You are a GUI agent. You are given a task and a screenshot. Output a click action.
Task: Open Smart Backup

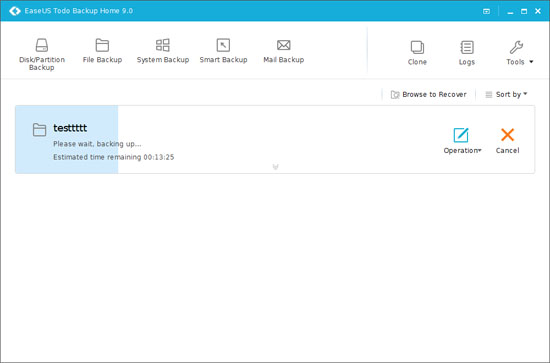[223, 51]
